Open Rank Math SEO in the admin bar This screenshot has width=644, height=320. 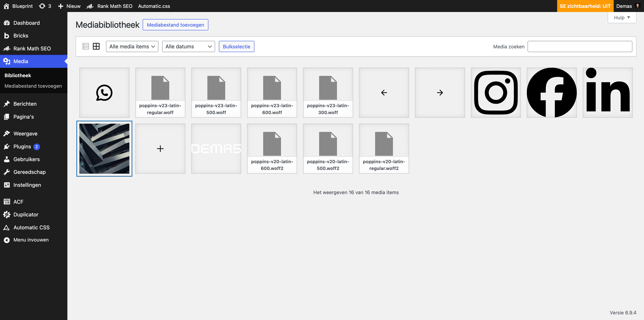[x=115, y=6]
